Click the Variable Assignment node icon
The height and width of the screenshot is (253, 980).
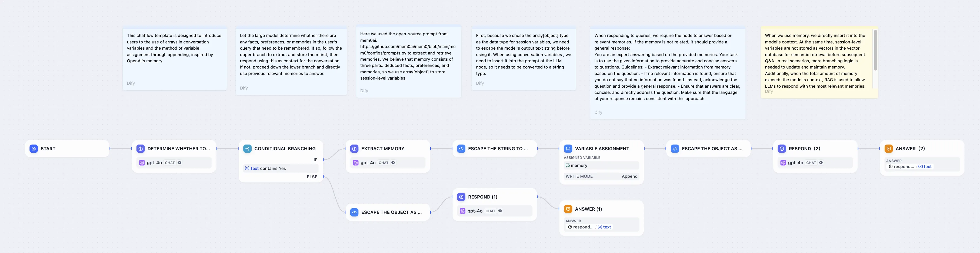click(x=568, y=149)
